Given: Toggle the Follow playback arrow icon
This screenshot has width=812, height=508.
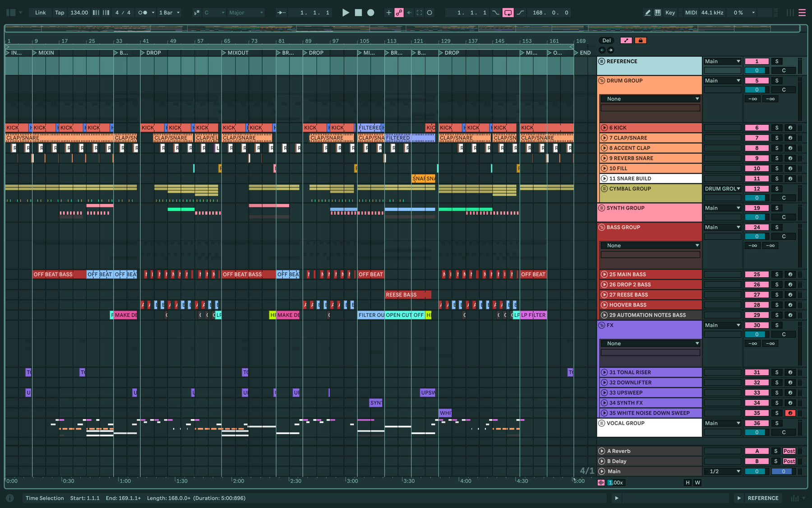Looking at the screenshot, I should [281, 13].
